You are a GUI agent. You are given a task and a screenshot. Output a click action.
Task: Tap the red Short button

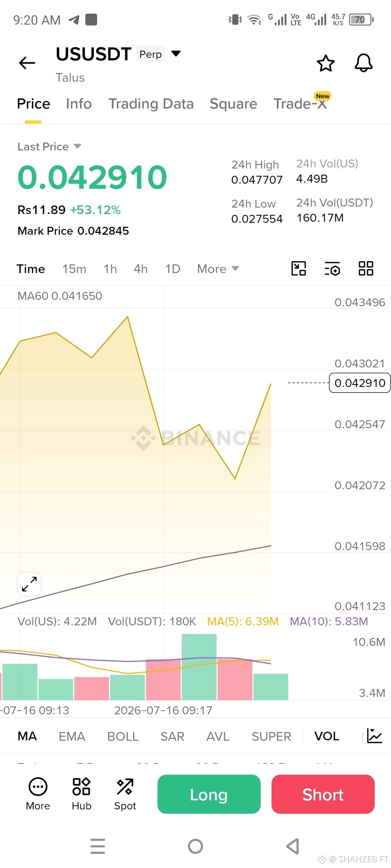coord(323,794)
